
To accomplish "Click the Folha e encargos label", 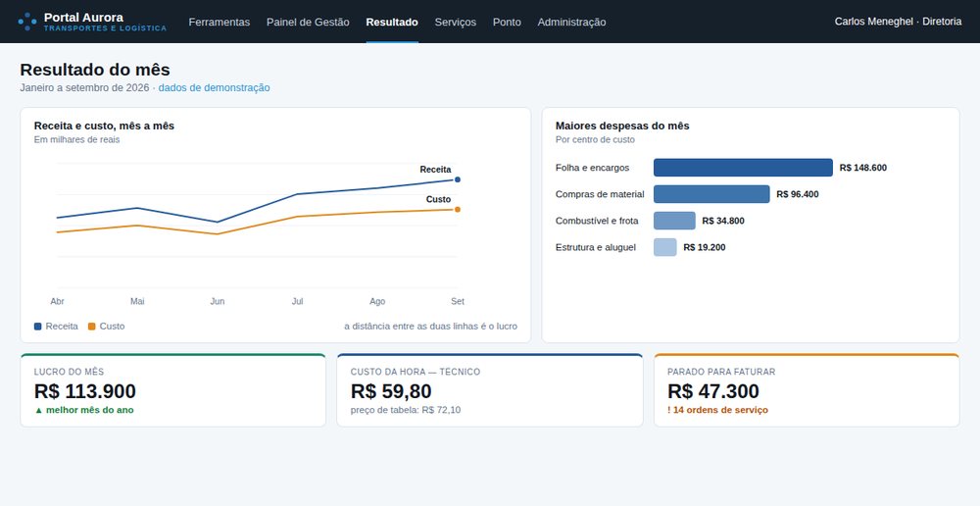I will (x=593, y=168).
